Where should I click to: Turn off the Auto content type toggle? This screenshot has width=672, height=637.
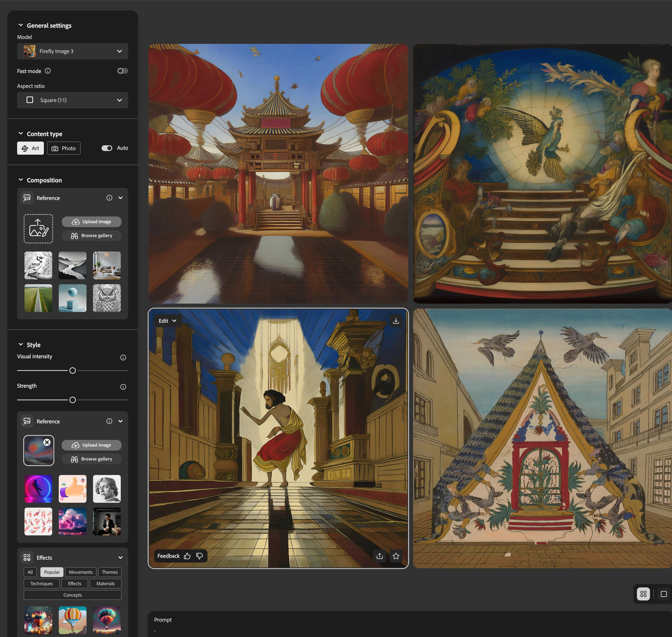107,148
